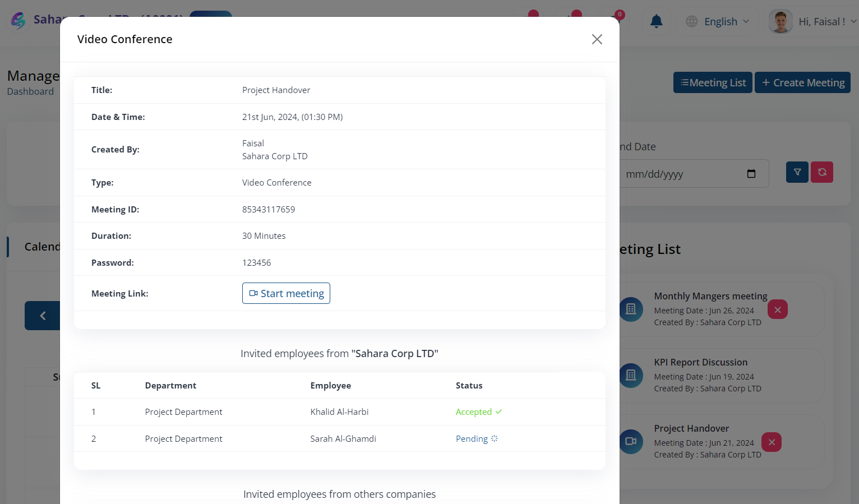This screenshot has height=504, width=859.
Task: Apply the filter funnel icon button
Action: click(797, 172)
